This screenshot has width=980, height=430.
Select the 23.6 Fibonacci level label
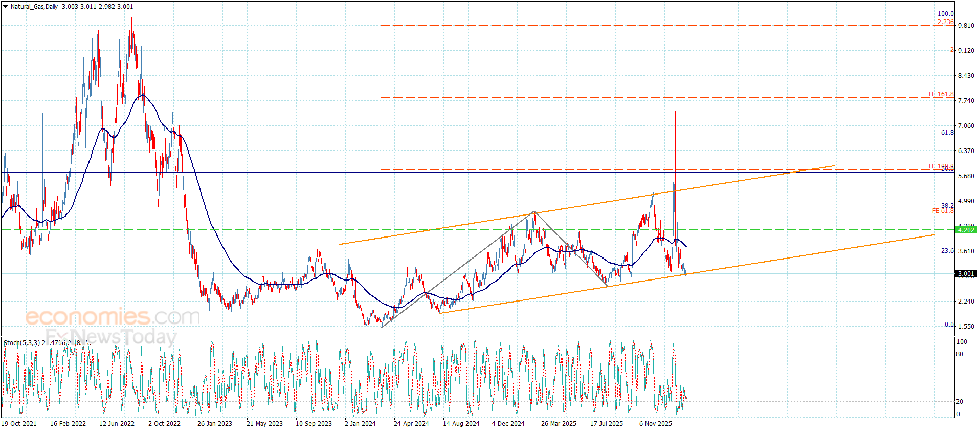pos(947,251)
